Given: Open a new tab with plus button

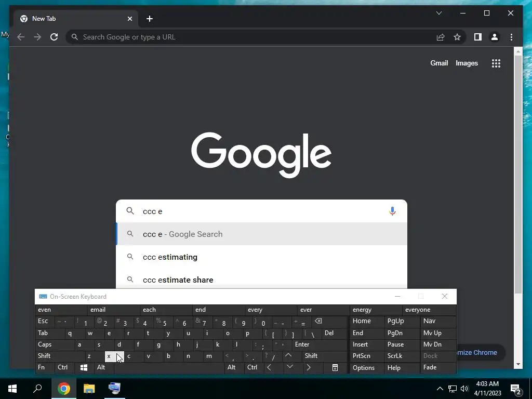Looking at the screenshot, I should point(150,19).
